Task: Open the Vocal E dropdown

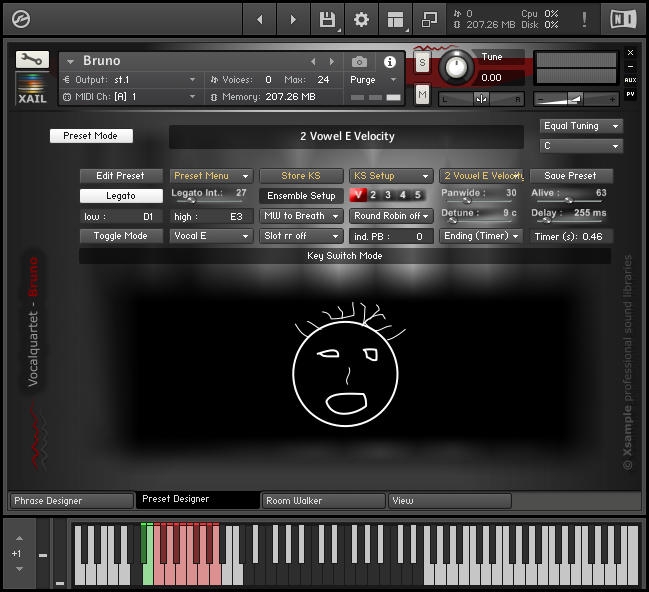Action: coord(211,236)
